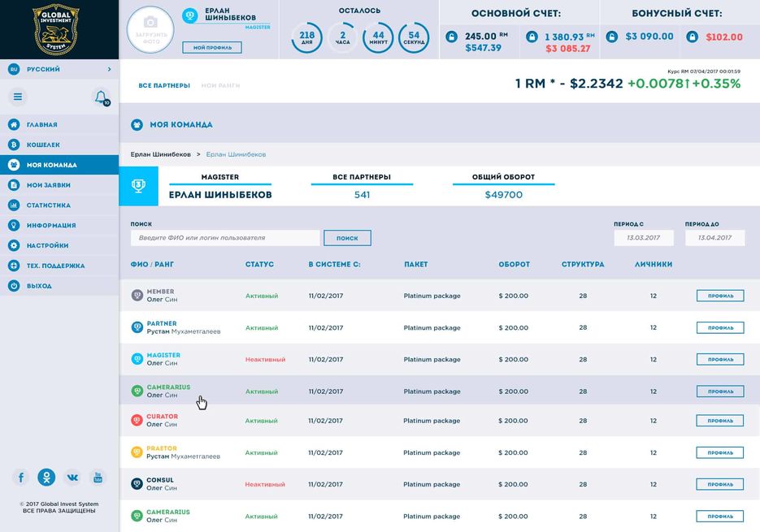Screen dimensions: 760x532
Task: Open the YouTube social link
Action: pyautogui.click(x=98, y=478)
